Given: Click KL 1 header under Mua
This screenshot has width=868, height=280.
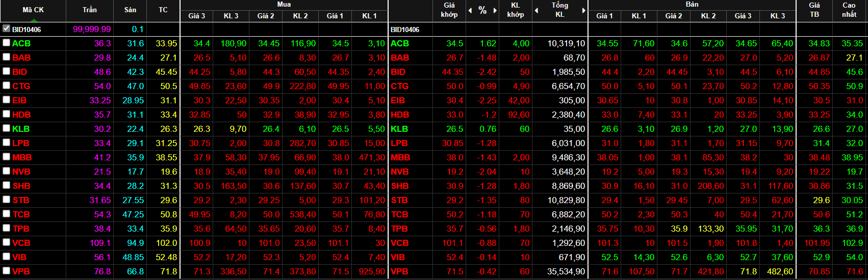Looking at the screenshot, I should click(x=370, y=16).
